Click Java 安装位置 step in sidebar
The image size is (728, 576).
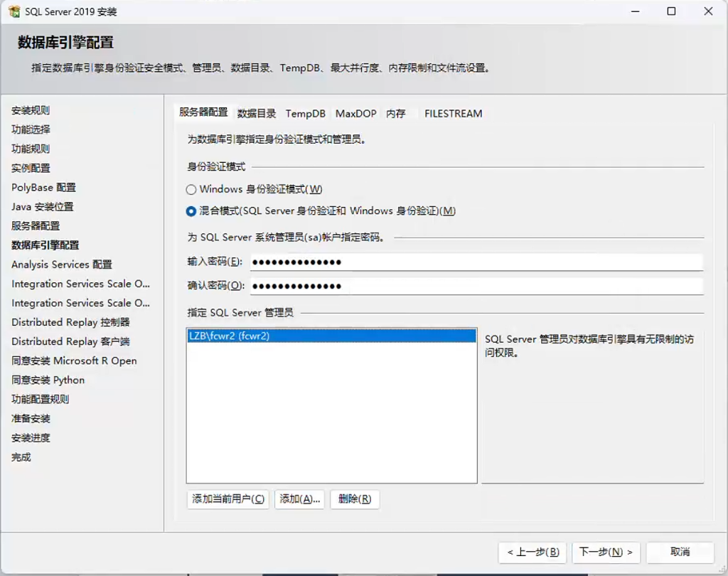click(42, 207)
